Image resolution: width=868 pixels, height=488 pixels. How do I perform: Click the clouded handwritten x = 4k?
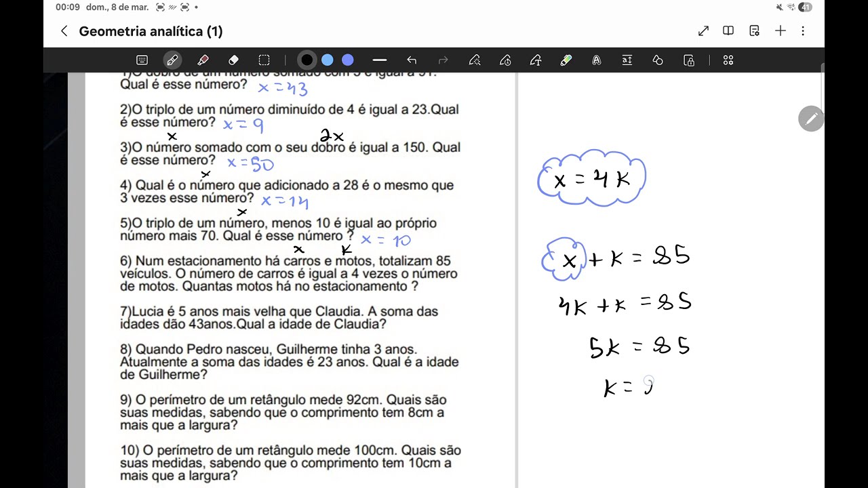(592, 178)
